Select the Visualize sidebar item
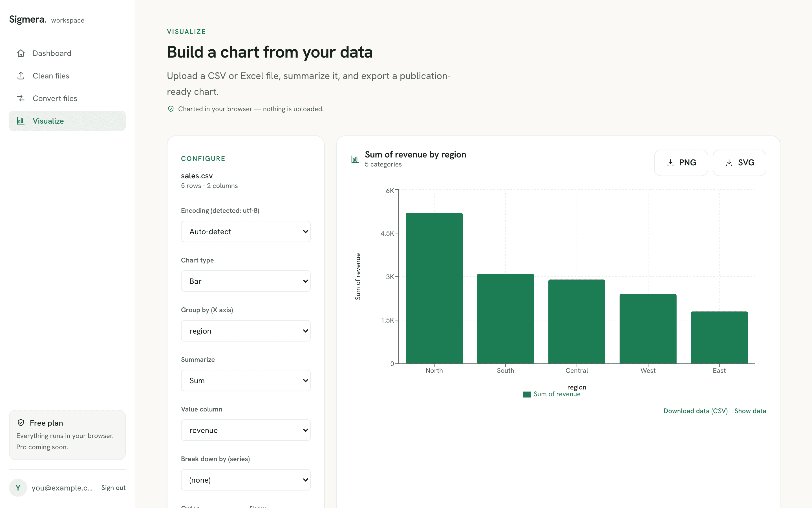 coord(67,121)
